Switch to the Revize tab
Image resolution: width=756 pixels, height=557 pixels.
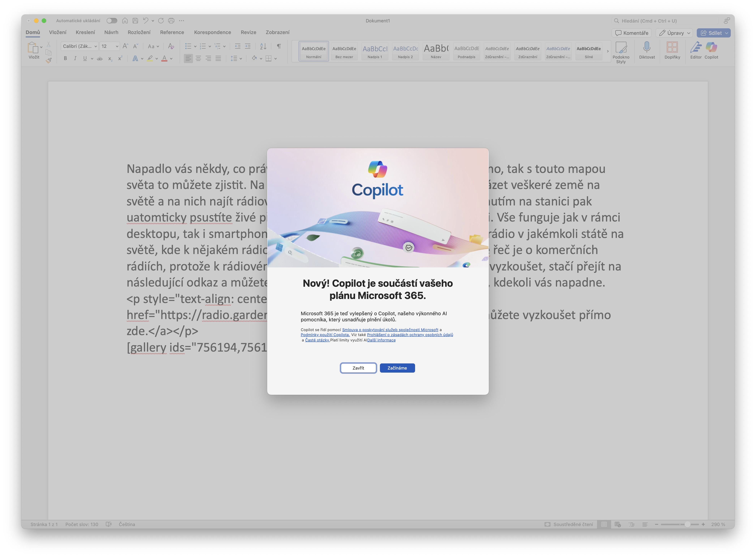248,32
